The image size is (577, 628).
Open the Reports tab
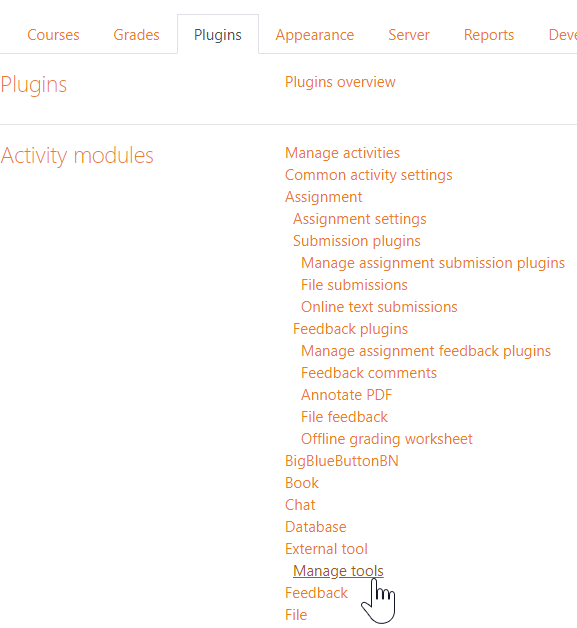(x=489, y=35)
